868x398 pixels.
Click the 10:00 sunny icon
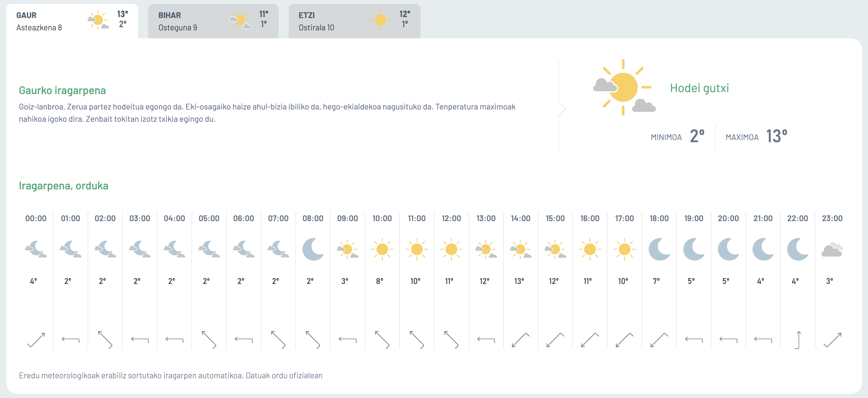click(x=382, y=249)
